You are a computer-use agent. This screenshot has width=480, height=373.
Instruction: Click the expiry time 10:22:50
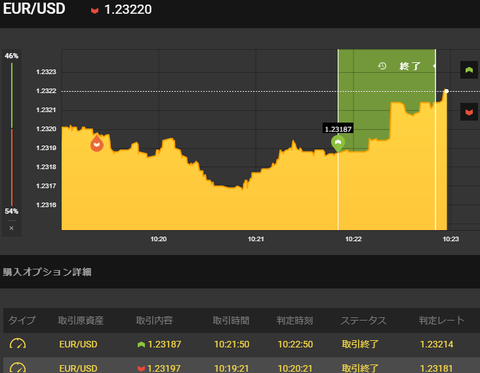pos(295,344)
